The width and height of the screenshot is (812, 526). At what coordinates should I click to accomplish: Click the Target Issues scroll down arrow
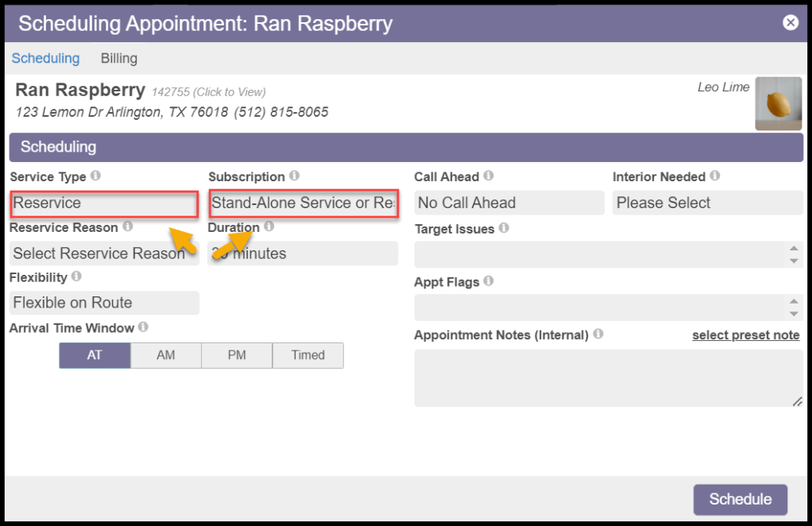[793, 261]
